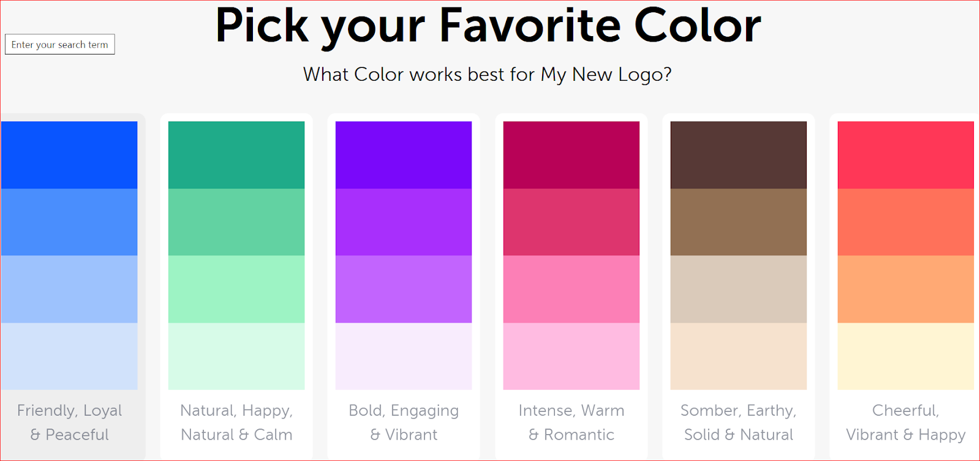
Task: Select the palest mint green swatch
Action: (x=236, y=356)
